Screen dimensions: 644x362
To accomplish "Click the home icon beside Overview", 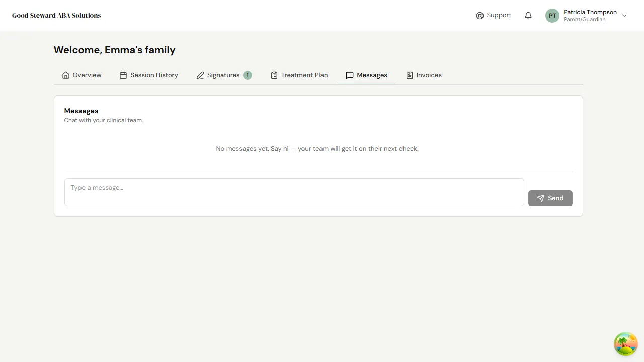I will point(66,75).
